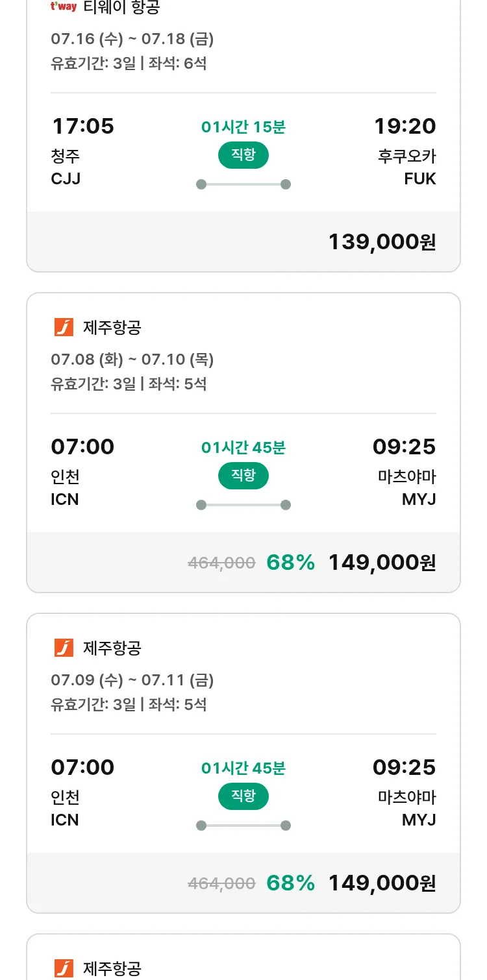Click 09:25 마츠야마 MYJ arrival on 07.08 card
Image resolution: width=487 pixels, height=980 pixels.
pos(405,472)
